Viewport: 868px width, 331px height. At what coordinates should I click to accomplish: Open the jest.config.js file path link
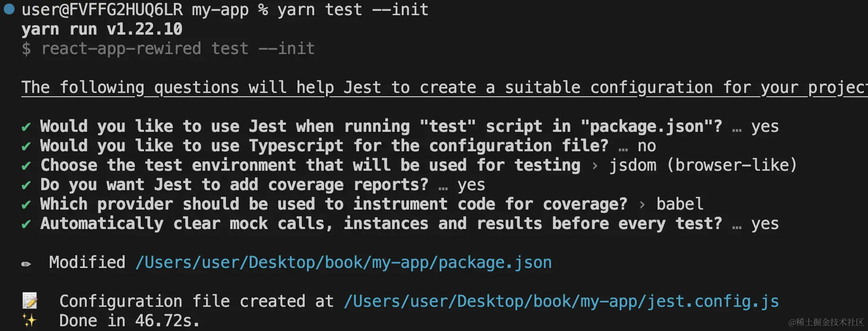click(x=561, y=302)
